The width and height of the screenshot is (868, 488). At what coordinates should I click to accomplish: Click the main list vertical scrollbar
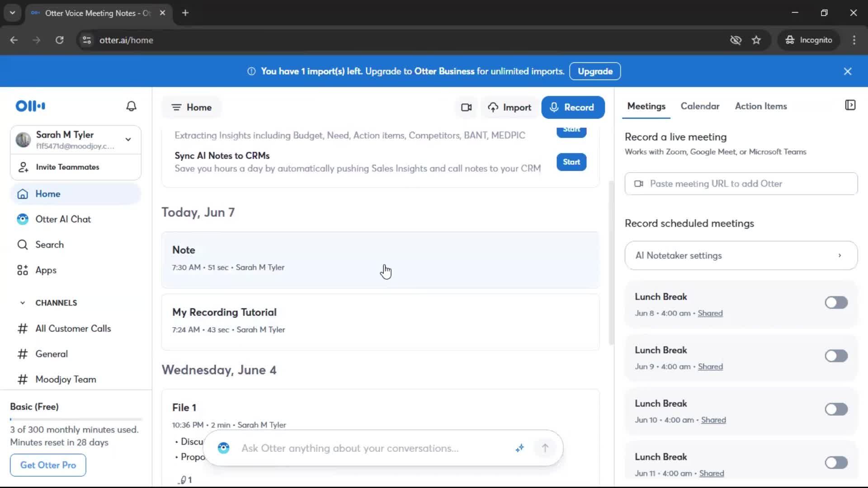611,262
